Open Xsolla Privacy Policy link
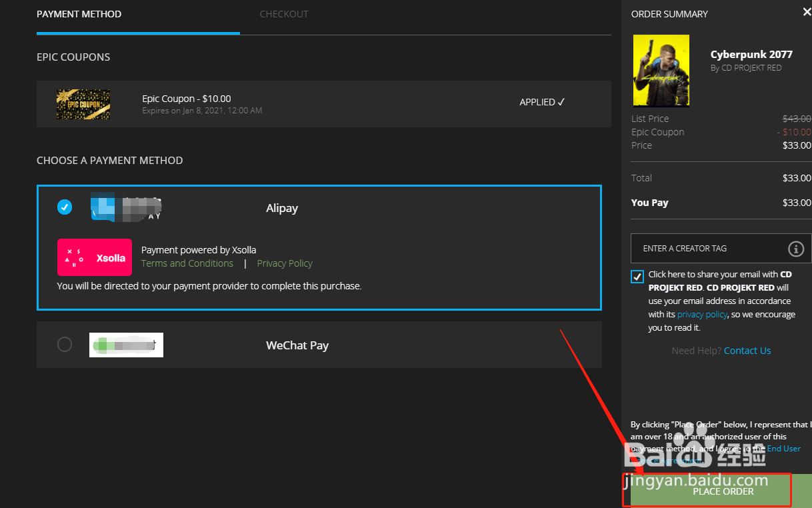This screenshot has height=508, width=812. click(285, 263)
